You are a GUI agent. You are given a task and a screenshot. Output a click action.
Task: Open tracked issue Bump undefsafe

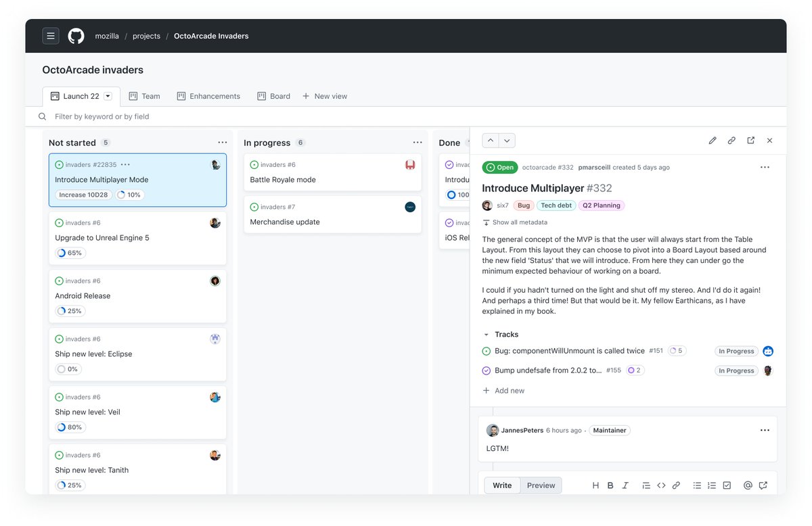[548, 370]
